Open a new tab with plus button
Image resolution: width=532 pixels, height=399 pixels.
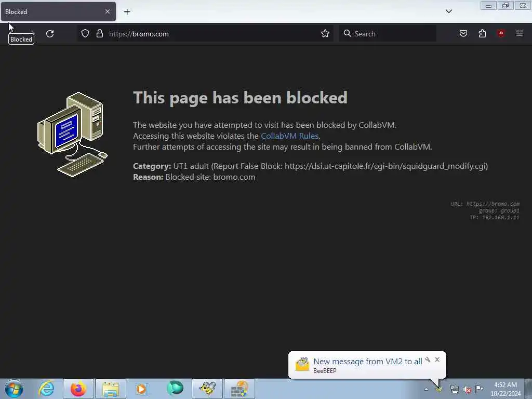127,12
